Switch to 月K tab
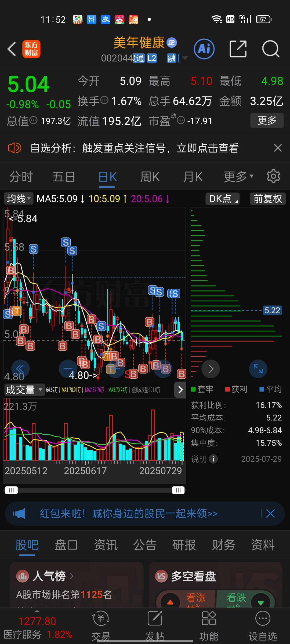 pos(193,177)
